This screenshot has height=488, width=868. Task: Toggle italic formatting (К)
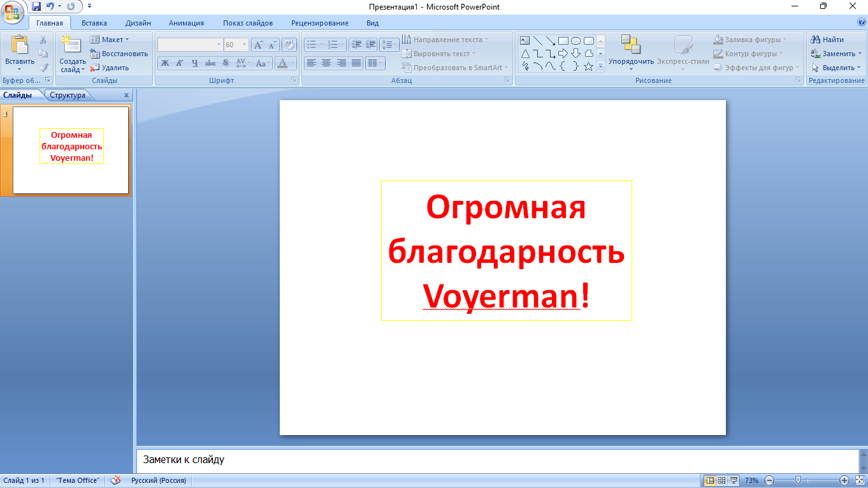(x=179, y=63)
